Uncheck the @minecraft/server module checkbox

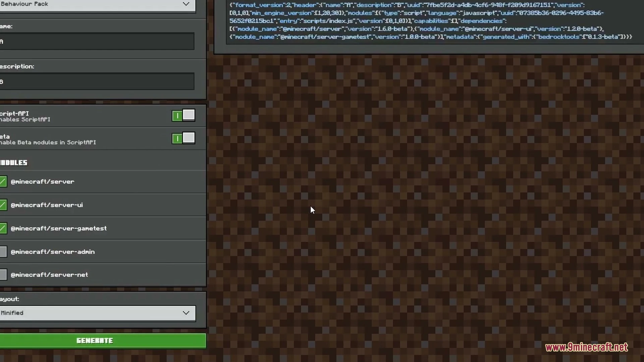3,182
